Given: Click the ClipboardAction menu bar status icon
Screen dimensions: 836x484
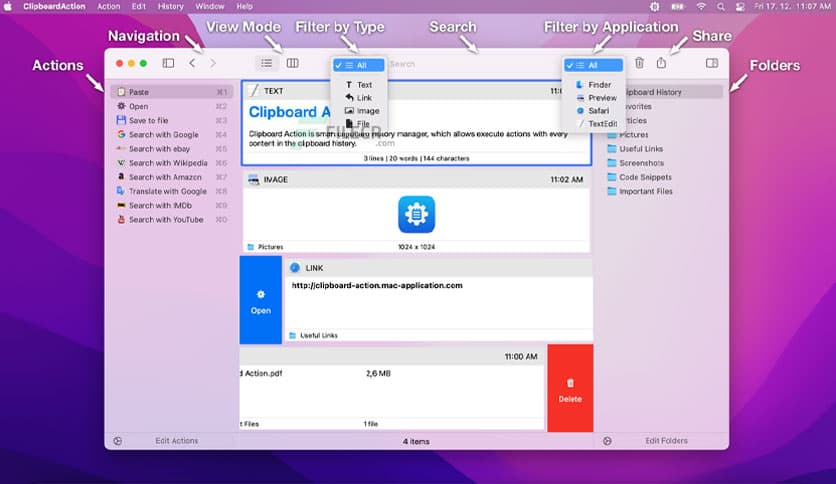Looking at the screenshot, I should click(x=654, y=6).
